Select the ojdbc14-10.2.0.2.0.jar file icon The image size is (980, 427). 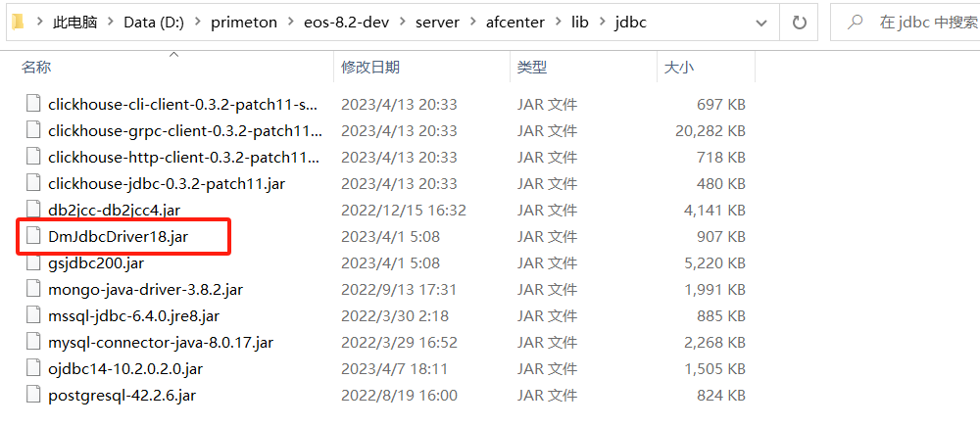(33, 368)
